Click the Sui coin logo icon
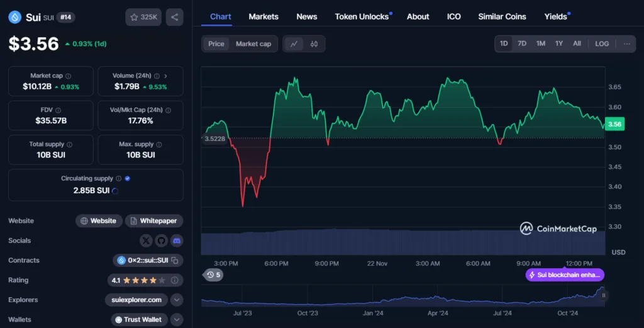The image size is (644, 328). point(15,17)
